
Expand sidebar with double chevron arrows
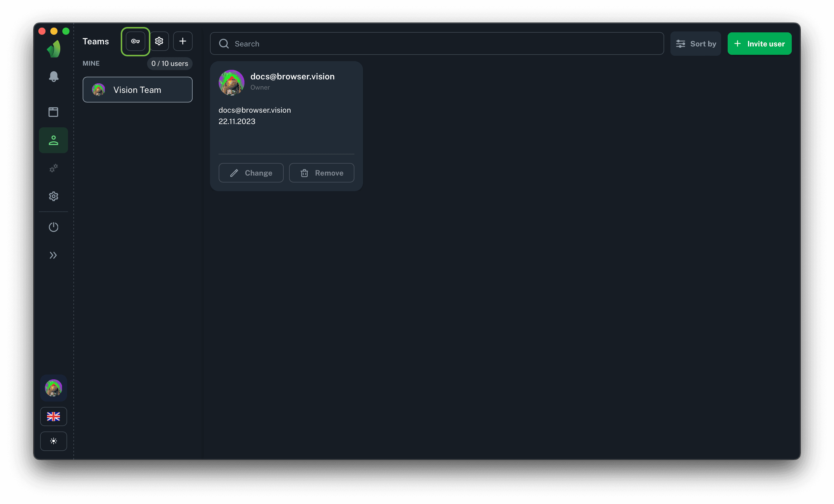pyautogui.click(x=54, y=255)
